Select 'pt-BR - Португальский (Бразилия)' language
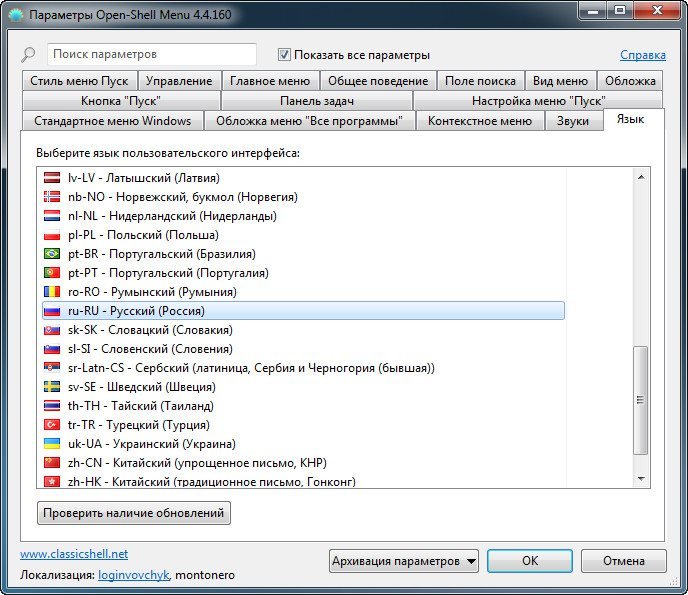Viewport: 688px width, 595px height. [x=162, y=254]
